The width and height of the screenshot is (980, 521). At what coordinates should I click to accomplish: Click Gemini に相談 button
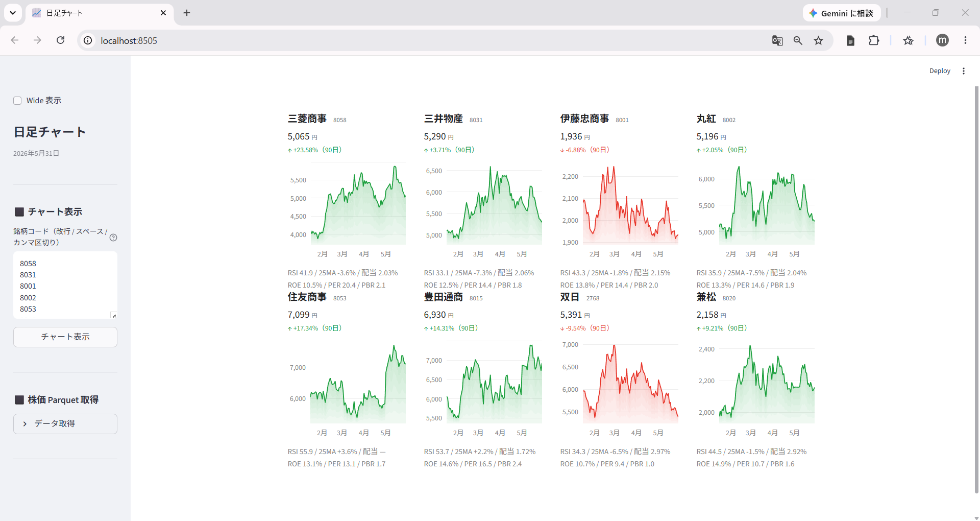(x=841, y=13)
